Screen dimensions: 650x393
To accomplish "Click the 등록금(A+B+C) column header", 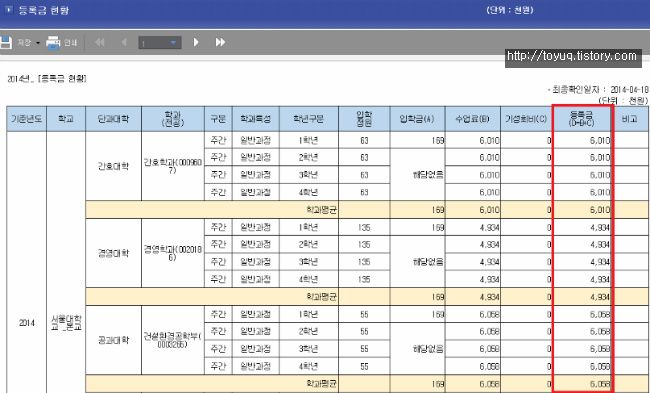I will [582, 119].
